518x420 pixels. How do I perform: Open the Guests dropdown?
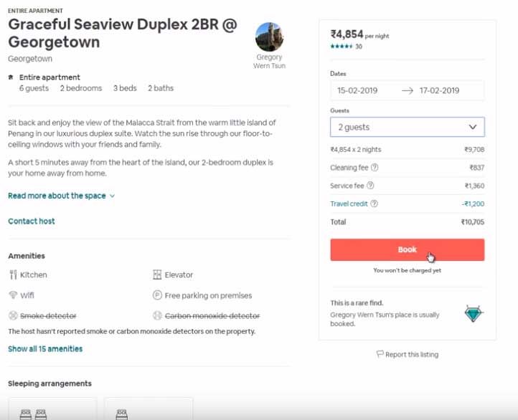[407, 127]
